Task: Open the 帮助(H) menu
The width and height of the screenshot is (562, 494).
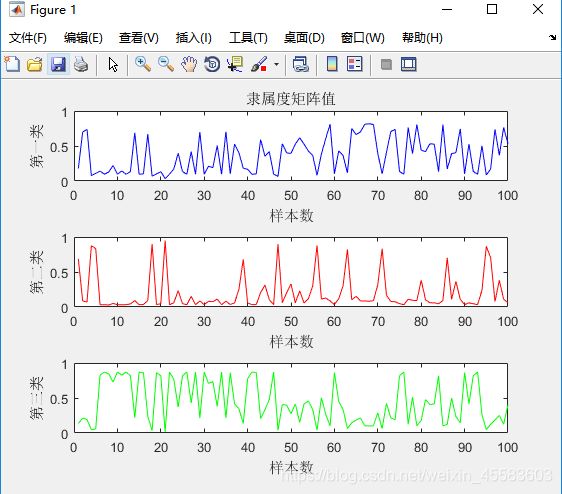Action: coord(422,38)
